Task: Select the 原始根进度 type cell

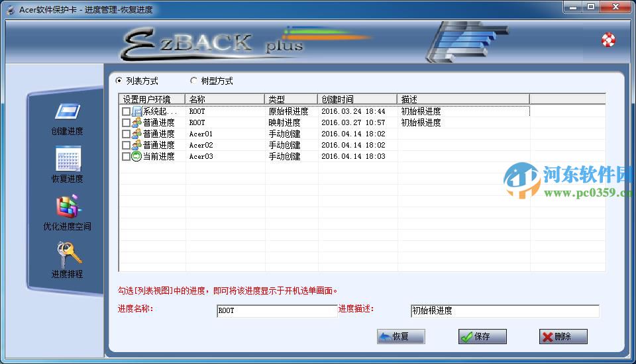Action: [x=288, y=111]
